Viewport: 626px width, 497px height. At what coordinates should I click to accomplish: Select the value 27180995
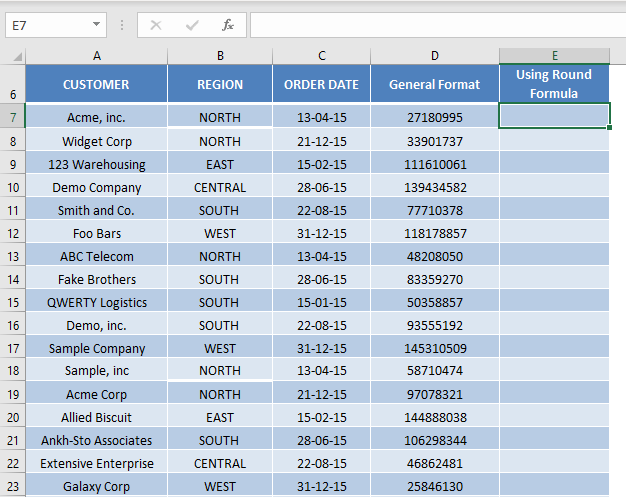click(x=435, y=117)
